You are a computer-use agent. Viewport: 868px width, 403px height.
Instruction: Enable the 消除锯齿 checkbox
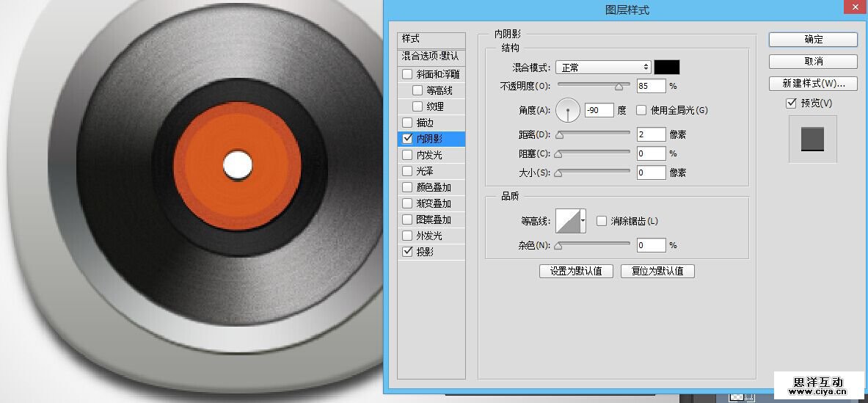[x=602, y=221]
